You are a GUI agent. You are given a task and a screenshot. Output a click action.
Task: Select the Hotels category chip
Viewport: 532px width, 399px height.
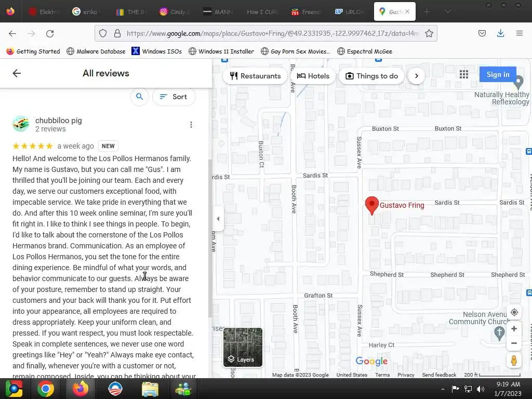313,76
